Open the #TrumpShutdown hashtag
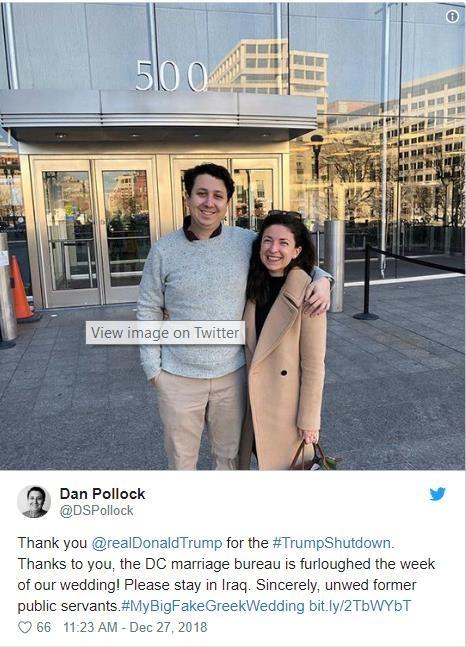 333,542
